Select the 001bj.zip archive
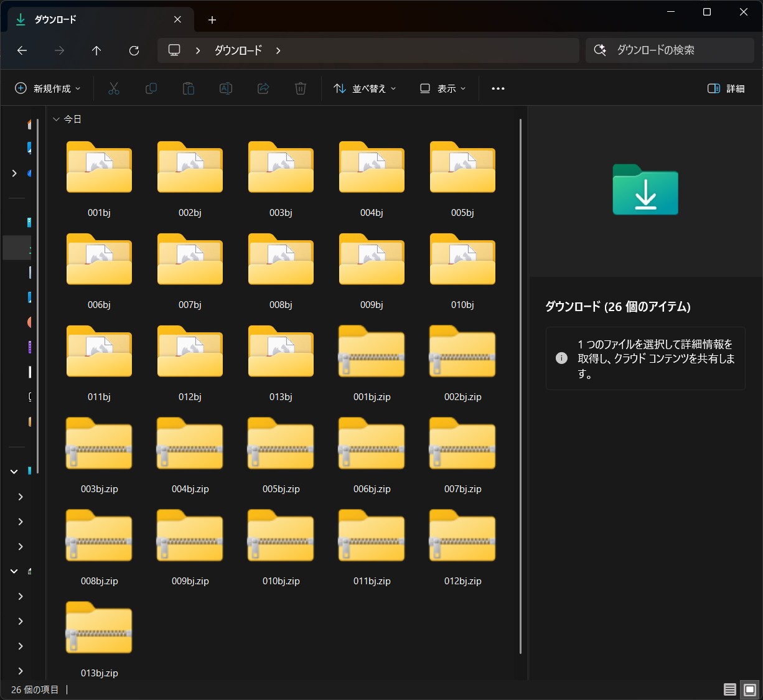The width and height of the screenshot is (763, 700). pos(372,363)
